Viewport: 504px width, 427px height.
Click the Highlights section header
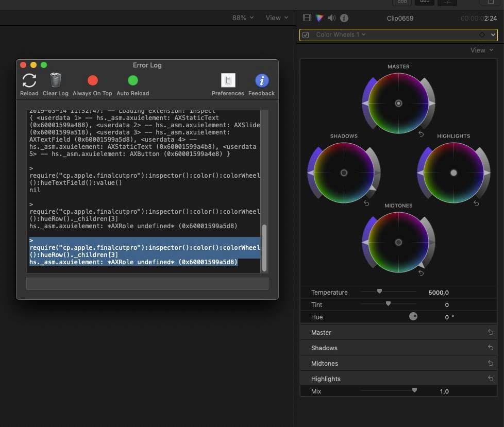(x=326, y=379)
